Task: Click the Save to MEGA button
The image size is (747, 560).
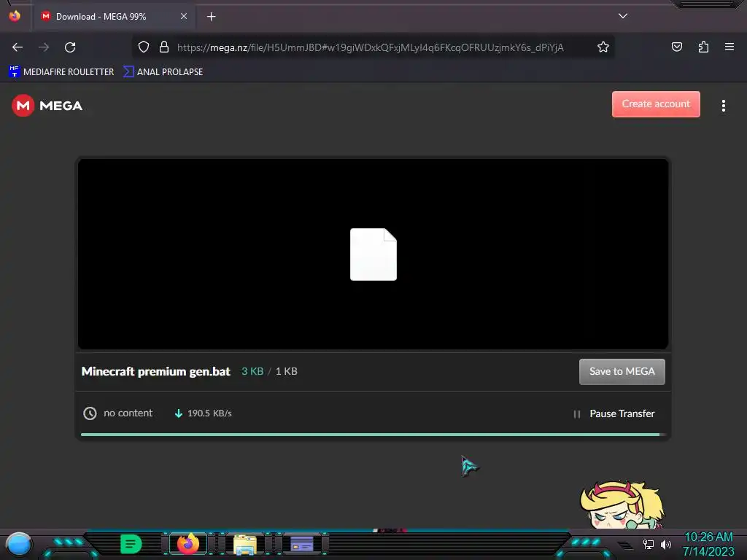Action: (622, 371)
